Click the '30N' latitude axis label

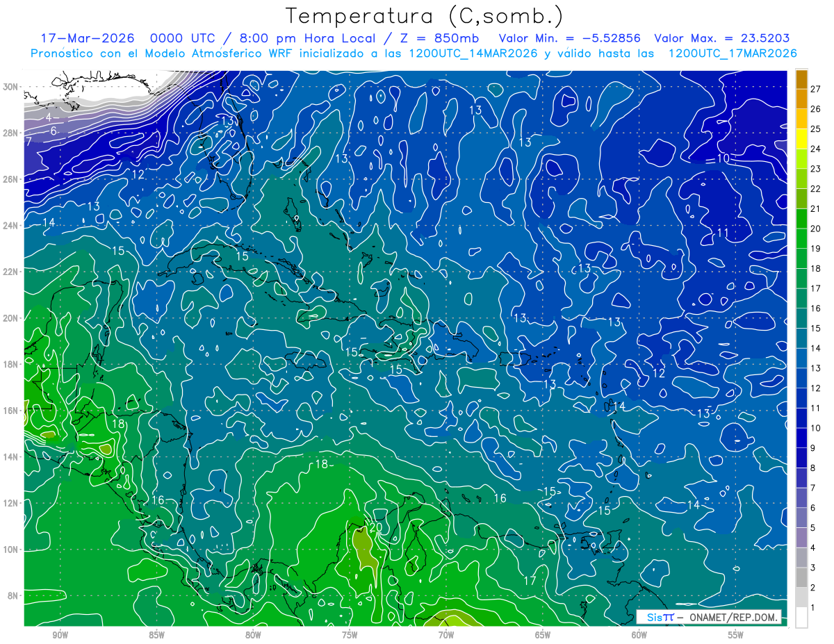click(11, 86)
